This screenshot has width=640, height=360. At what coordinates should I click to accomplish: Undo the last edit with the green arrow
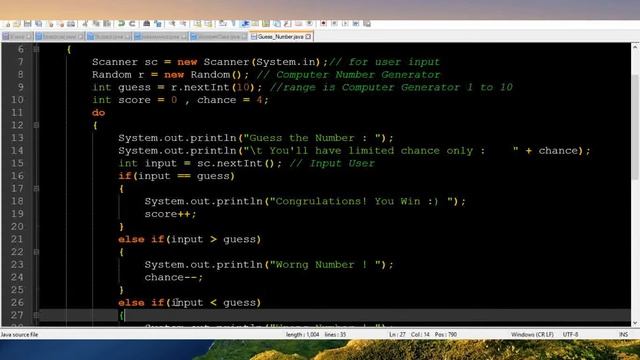121,24
